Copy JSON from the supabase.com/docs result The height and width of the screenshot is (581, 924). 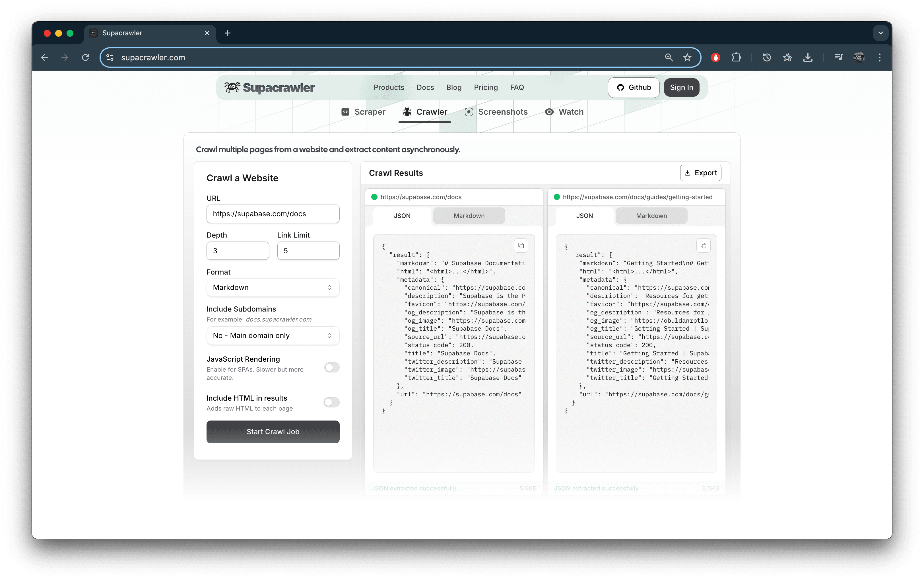tap(521, 246)
